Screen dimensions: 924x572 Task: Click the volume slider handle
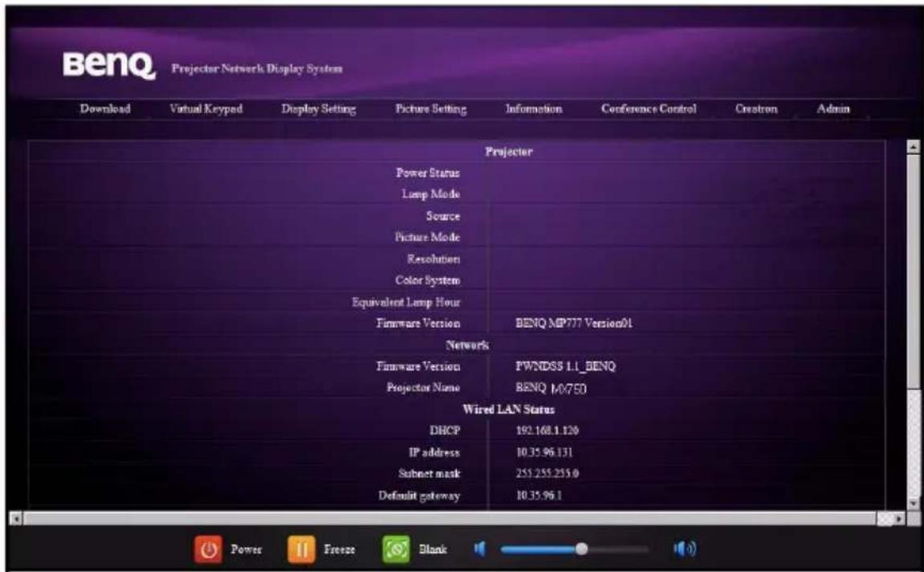point(581,550)
